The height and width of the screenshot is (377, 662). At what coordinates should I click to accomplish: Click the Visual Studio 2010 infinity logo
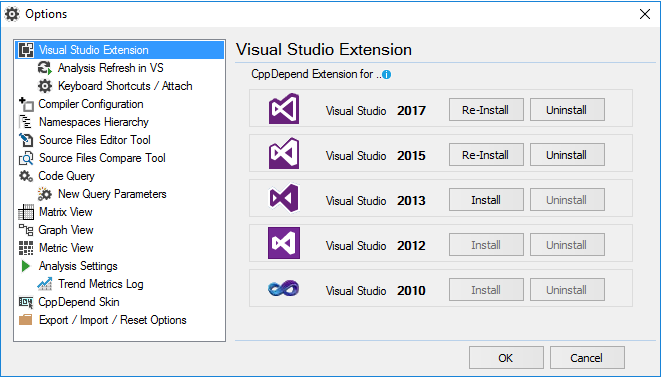coord(284,289)
